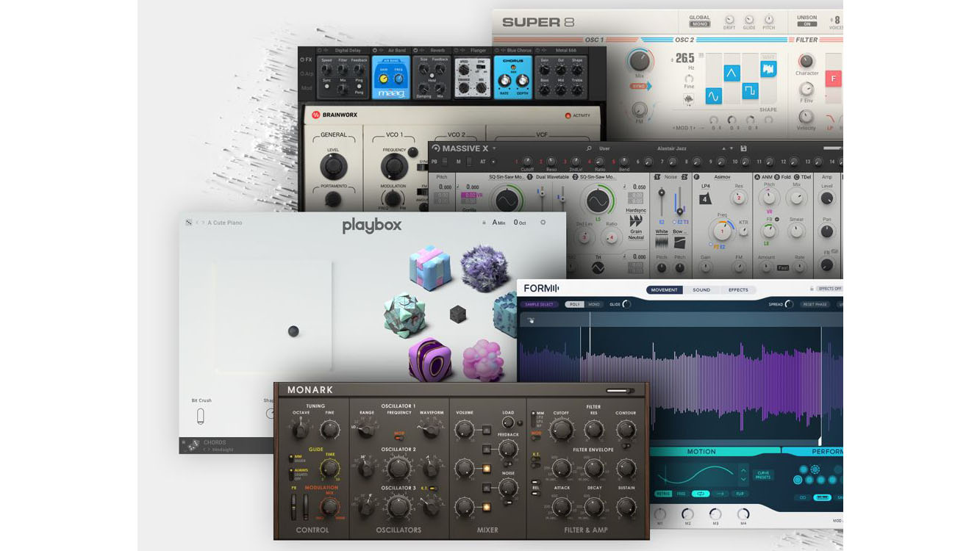Open the FX tab in the effects rack

pos(306,60)
